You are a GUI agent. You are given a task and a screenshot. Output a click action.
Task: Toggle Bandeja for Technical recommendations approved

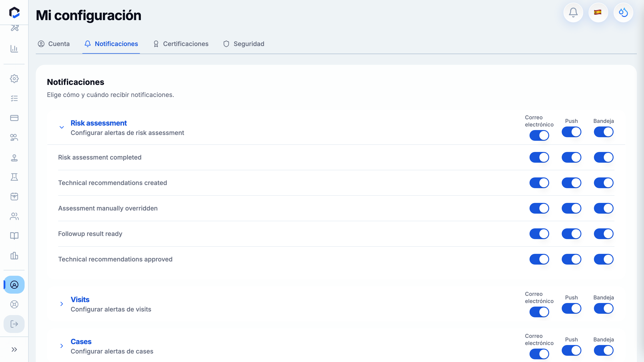[x=604, y=259]
